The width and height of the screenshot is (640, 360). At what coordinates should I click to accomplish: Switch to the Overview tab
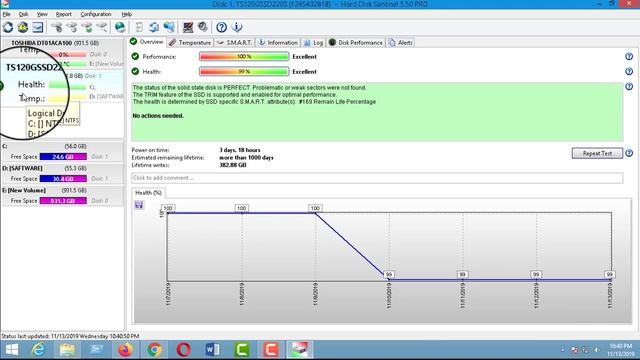click(x=147, y=42)
